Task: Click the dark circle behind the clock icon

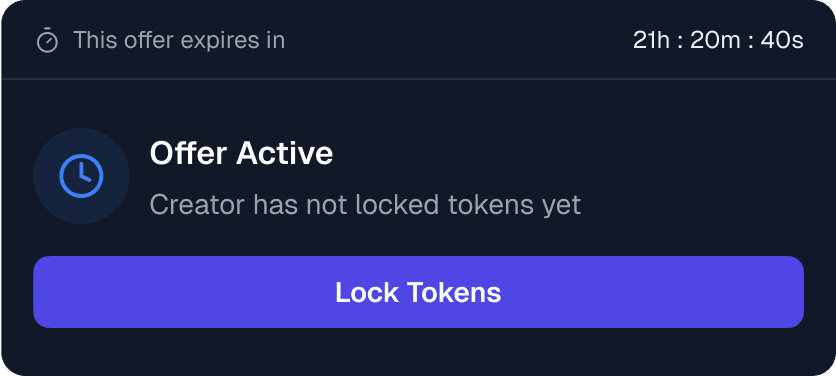Action: coord(81,176)
